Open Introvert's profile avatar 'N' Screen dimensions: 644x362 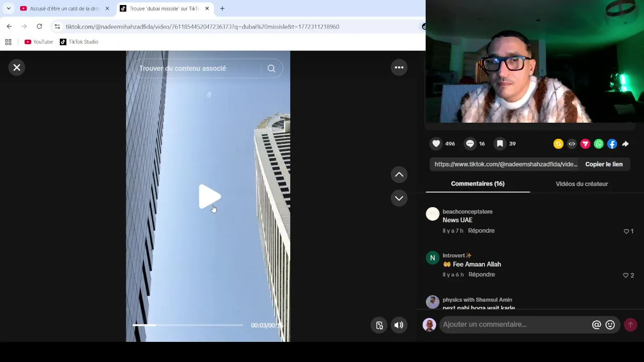tap(433, 258)
